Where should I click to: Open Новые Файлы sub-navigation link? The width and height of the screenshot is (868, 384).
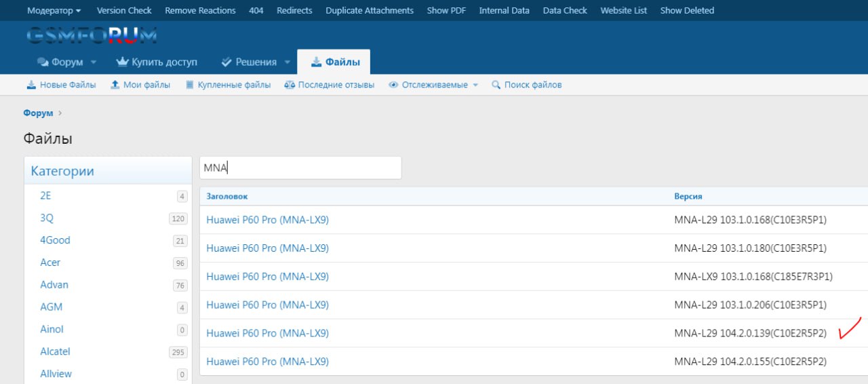coord(61,85)
